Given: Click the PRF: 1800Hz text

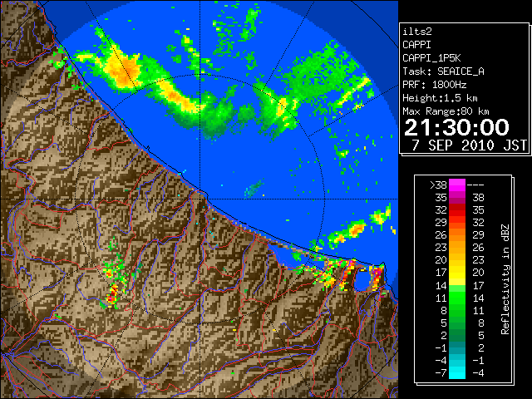Looking at the screenshot, I should (434, 85).
